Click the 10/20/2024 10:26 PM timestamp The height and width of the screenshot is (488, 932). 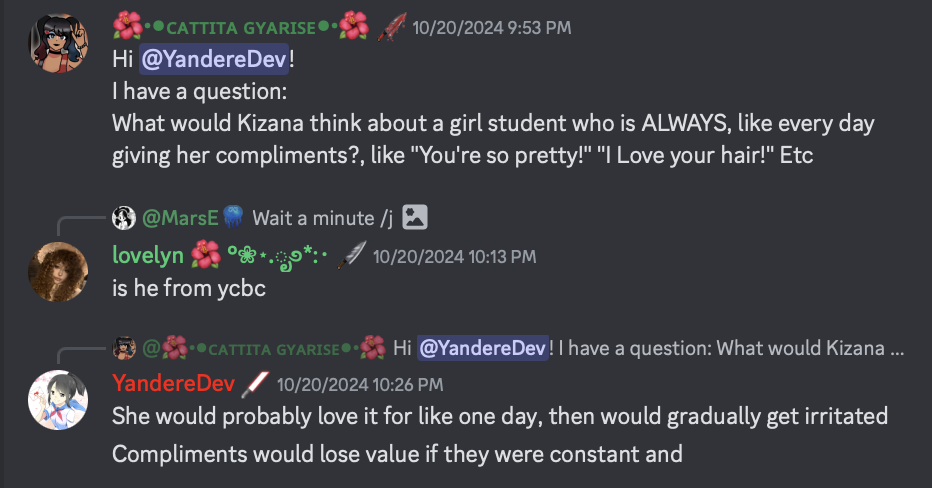tap(360, 384)
